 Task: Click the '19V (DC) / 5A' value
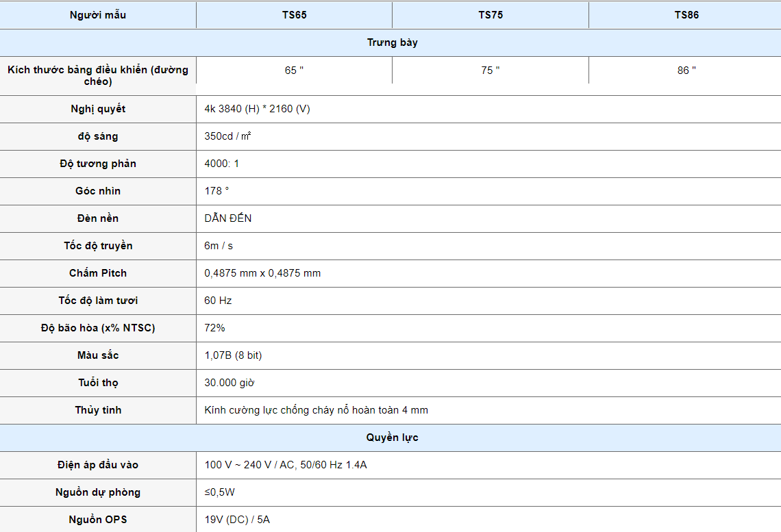pyautogui.click(x=237, y=520)
